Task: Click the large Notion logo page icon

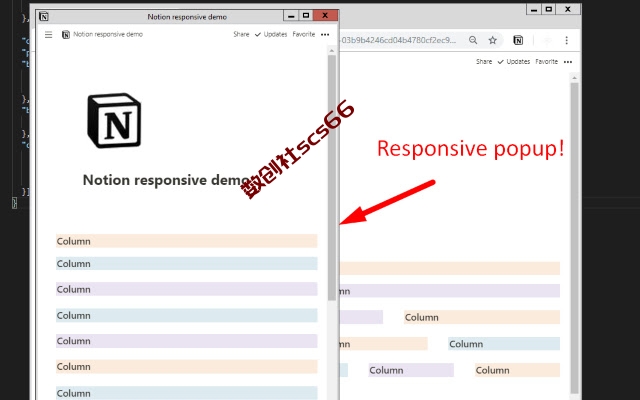Action: pos(114,120)
